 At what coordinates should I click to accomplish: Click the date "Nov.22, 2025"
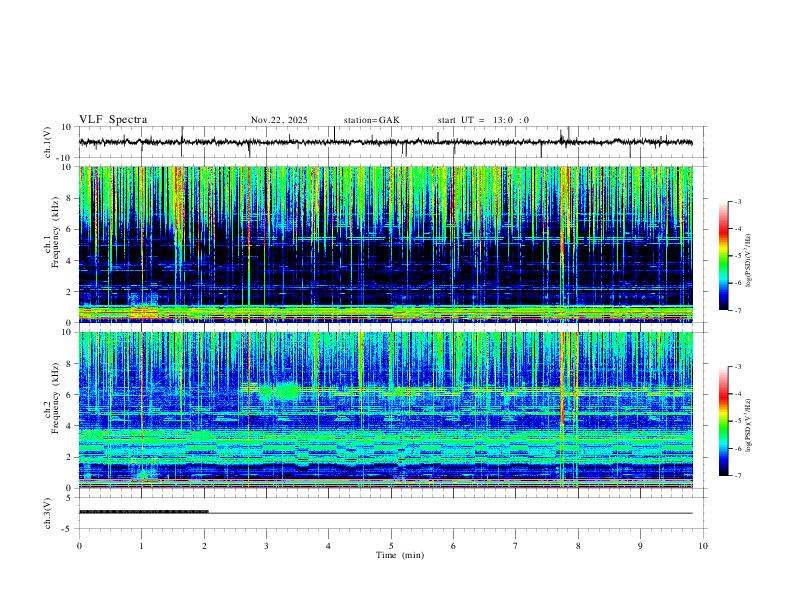coord(279,120)
